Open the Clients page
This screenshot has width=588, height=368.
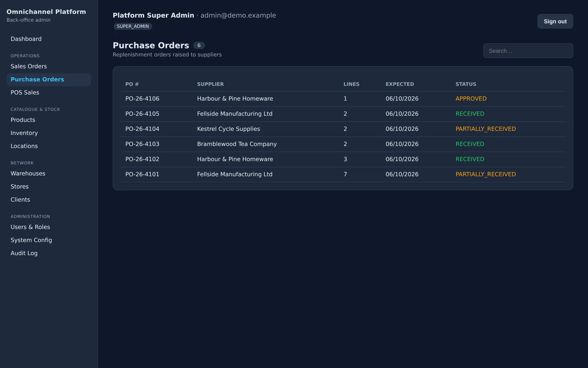[x=49, y=200]
